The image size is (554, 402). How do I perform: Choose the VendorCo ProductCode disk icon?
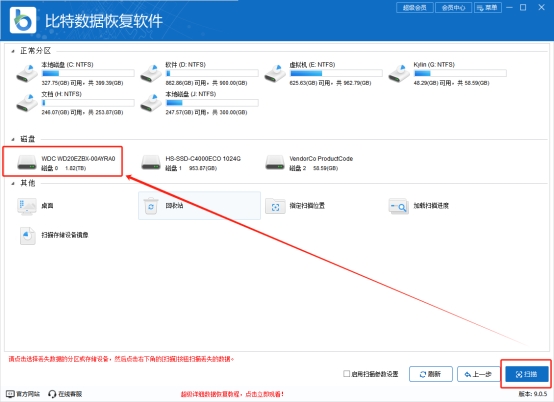point(275,162)
